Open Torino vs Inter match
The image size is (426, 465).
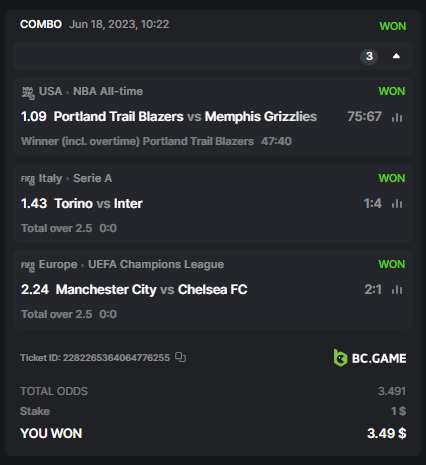(98, 203)
